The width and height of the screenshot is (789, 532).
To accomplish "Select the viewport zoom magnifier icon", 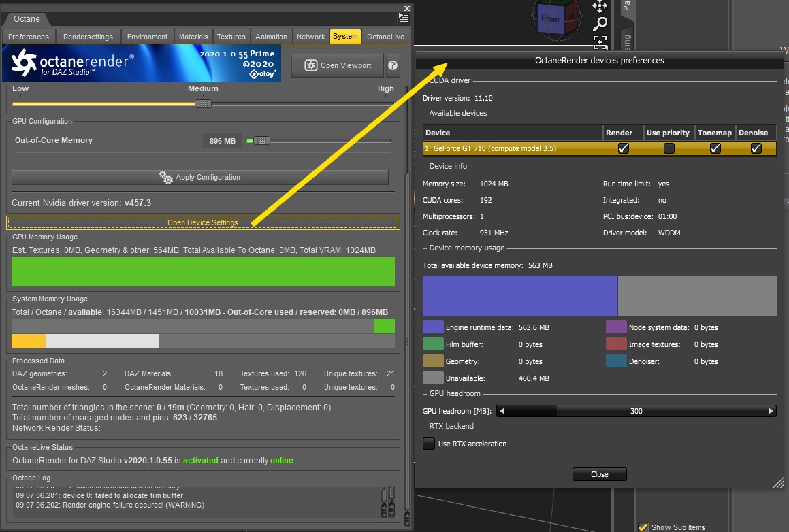I will [x=600, y=24].
